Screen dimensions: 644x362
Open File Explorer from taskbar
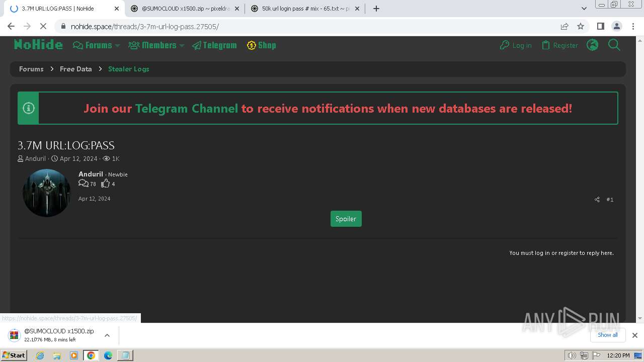[57, 355]
